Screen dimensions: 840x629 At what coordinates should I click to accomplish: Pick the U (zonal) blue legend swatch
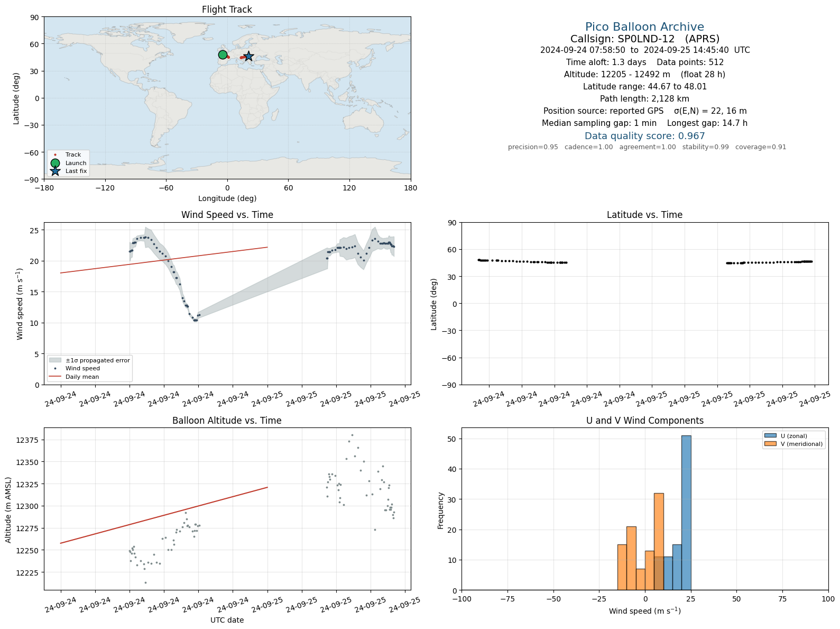coord(770,436)
